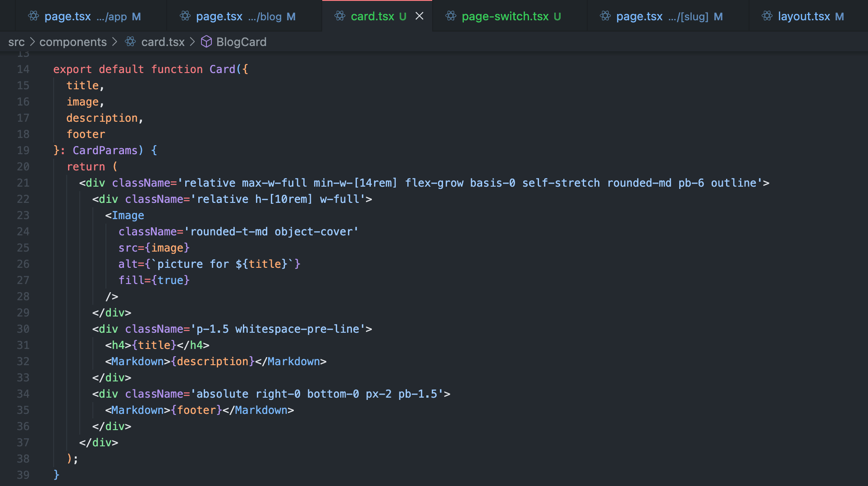Click 'min-w-[14rem]' in the className string
Image resolution: width=868 pixels, height=486 pixels.
(x=355, y=183)
